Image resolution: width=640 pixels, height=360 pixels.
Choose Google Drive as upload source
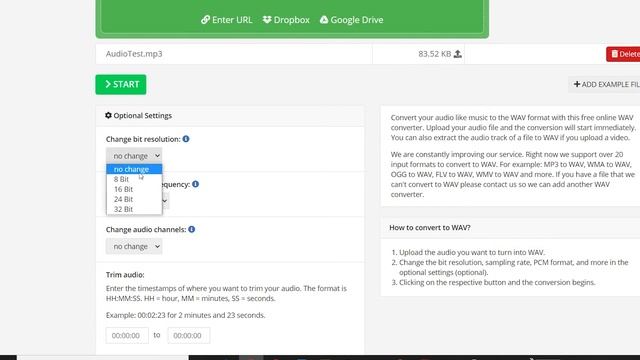[x=351, y=20]
